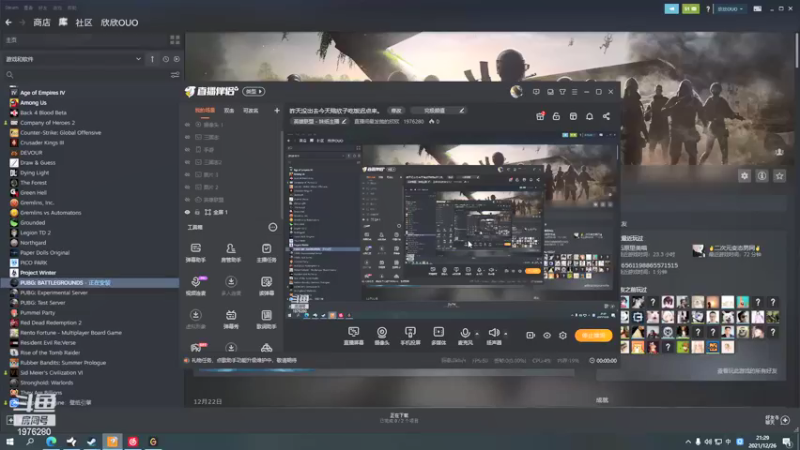Open the PUBG game settings gear in Steam

pos(744,176)
